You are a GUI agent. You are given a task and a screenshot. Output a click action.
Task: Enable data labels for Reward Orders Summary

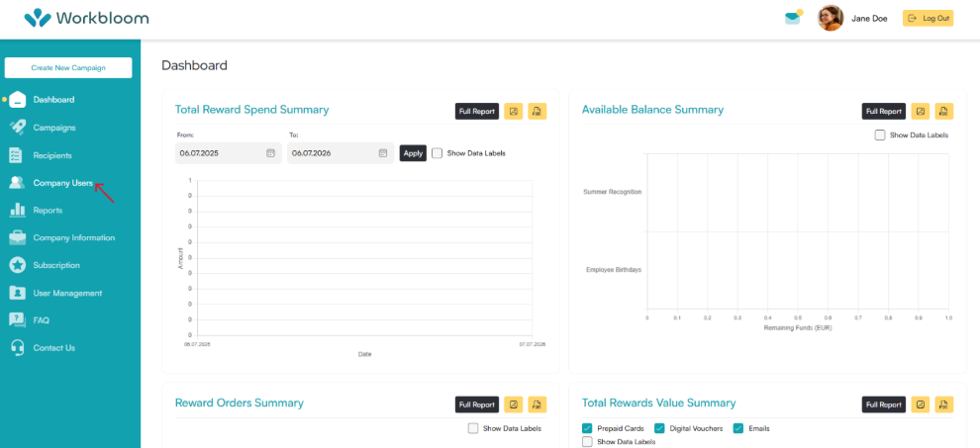pos(473,428)
